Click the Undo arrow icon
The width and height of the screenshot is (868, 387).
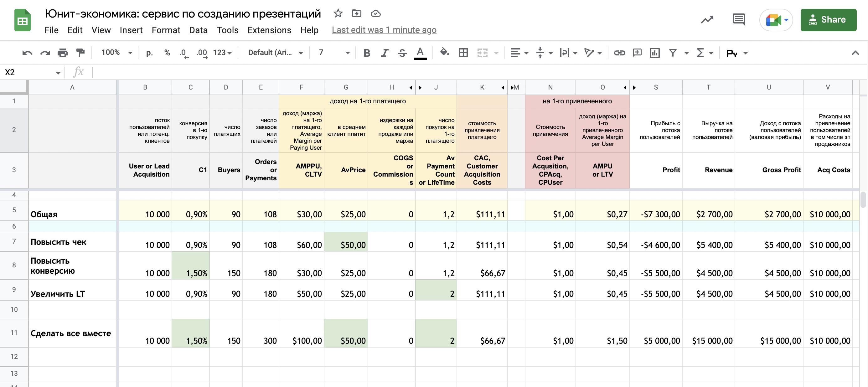[x=27, y=53]
